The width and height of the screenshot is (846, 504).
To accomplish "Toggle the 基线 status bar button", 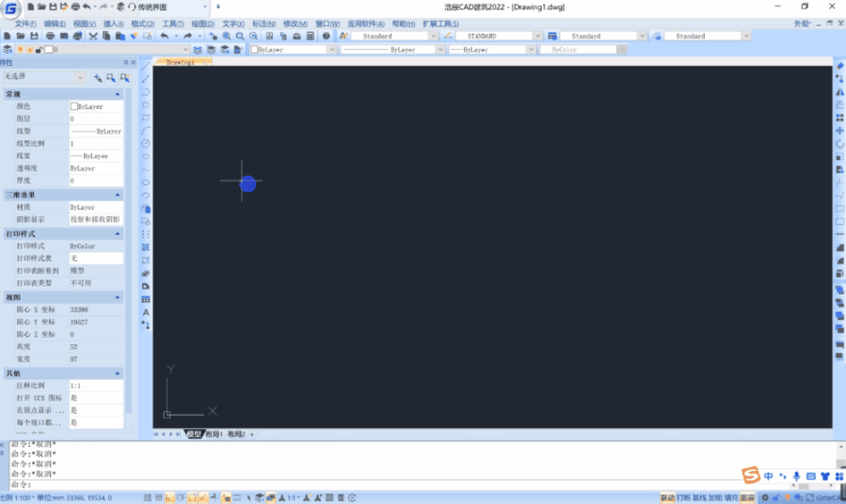I will [x=699, y=497].
